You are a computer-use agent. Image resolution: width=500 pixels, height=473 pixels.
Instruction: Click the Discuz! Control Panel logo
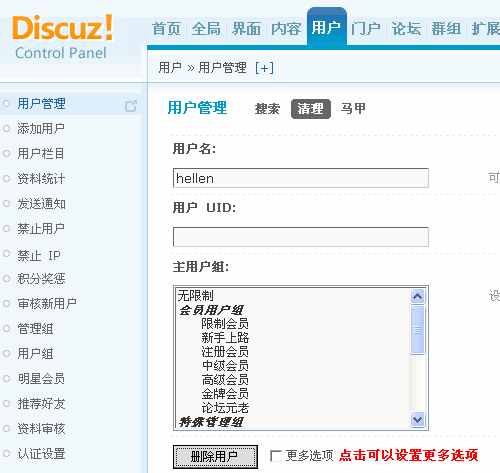point(62,37)
